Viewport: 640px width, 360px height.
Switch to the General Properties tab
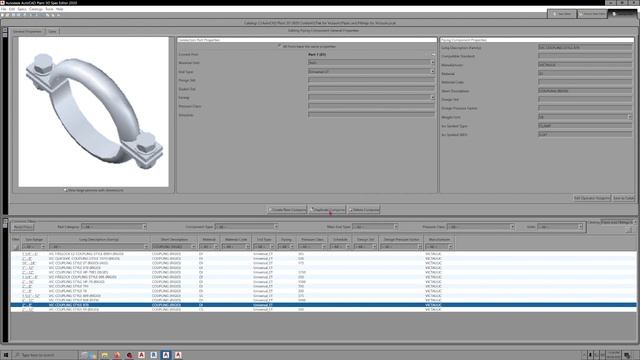[x=27, y=31]
